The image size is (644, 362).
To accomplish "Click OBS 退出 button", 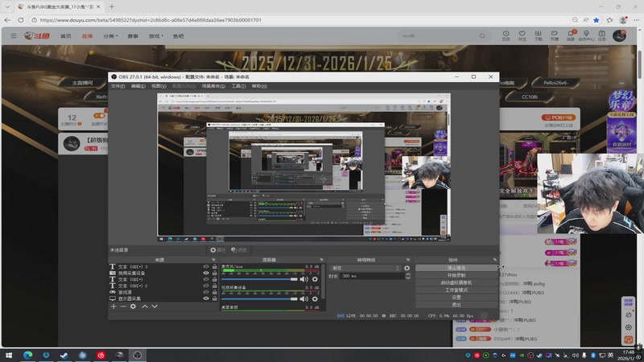I will click(x=456, y=305).
